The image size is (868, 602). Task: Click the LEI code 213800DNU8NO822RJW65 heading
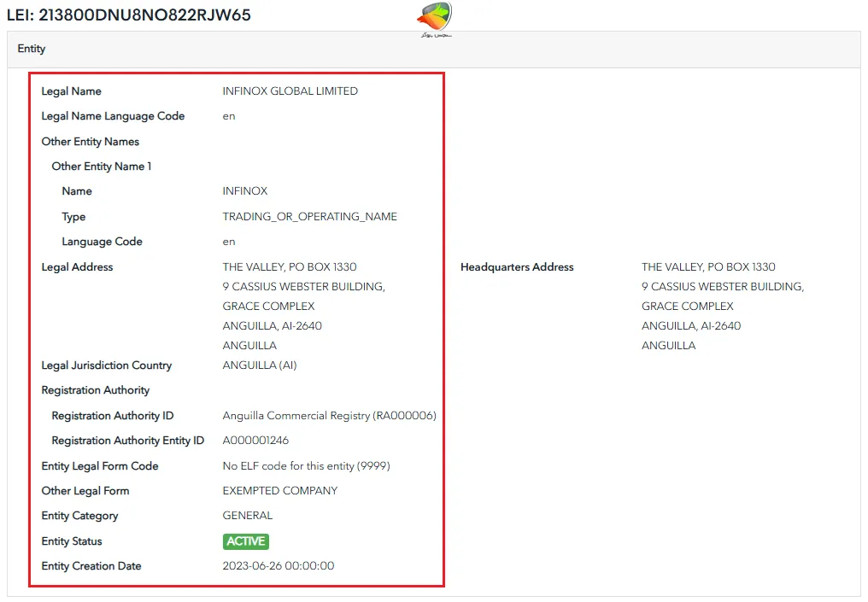pos(129,15)
